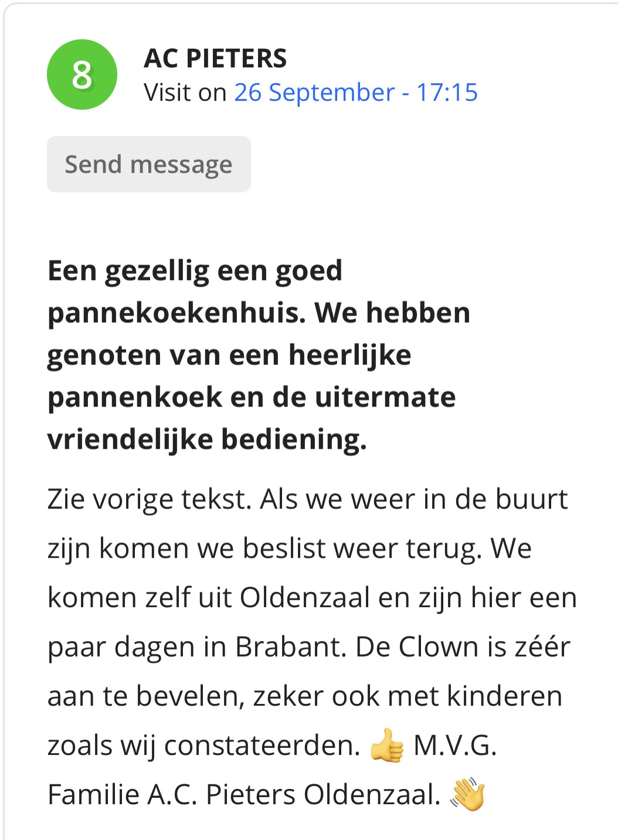The image size is (618, 840).
Task: Click the word "heerlijke" in the title
Action: coord(350,355)
